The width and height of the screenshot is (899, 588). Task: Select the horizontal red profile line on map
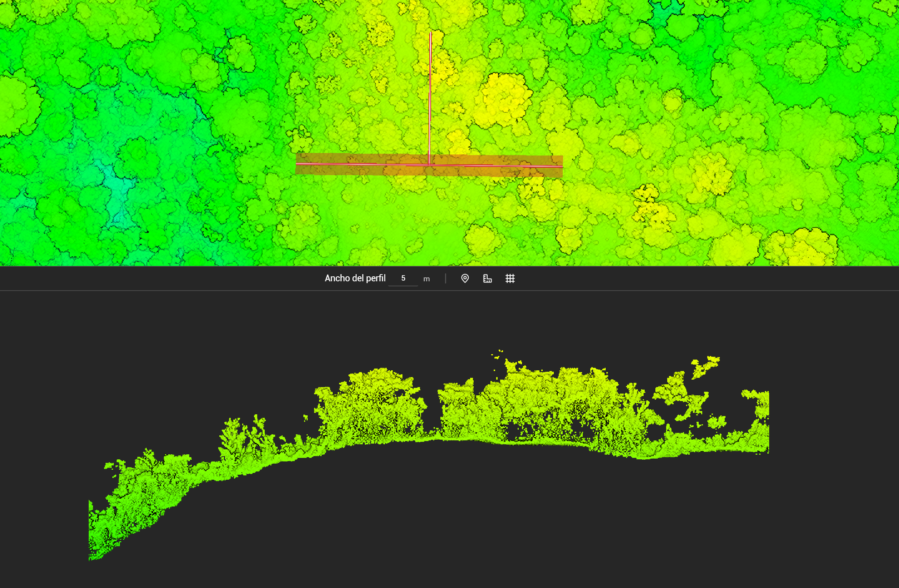tap(430, 165)
